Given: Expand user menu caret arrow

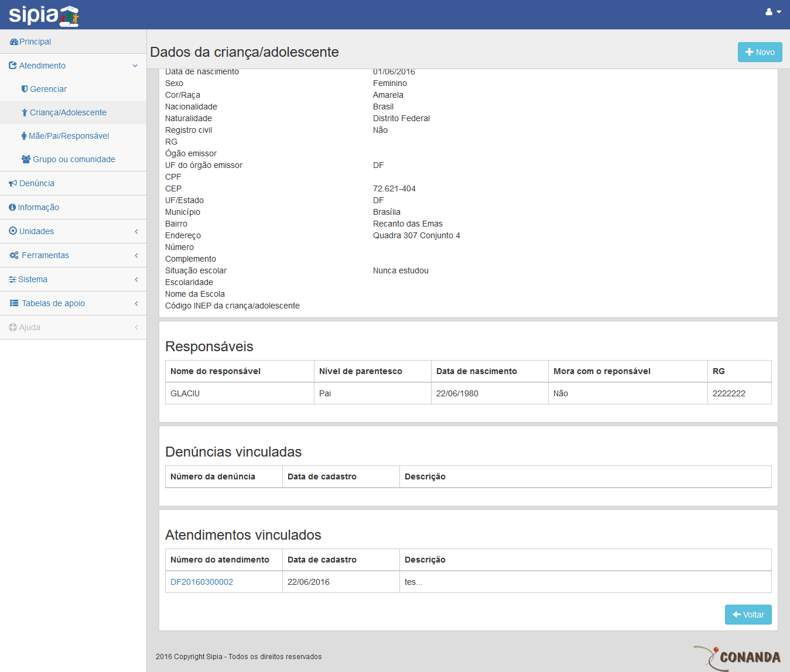Looking at the screenshot, I should pos(779,12).
